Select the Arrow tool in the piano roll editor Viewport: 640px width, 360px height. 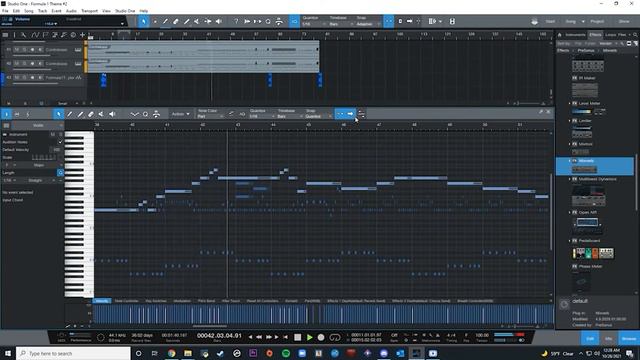pos(58,114)
